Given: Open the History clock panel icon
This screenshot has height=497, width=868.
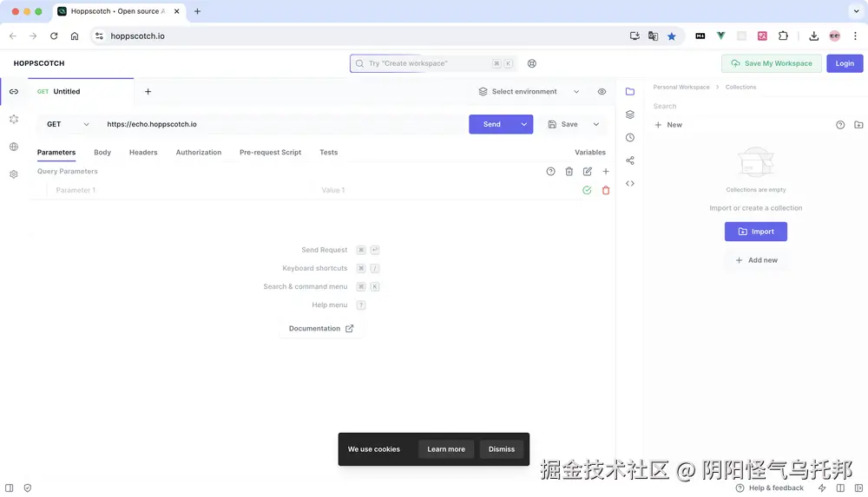Looking at the screenshot, I should coord(630,138).
